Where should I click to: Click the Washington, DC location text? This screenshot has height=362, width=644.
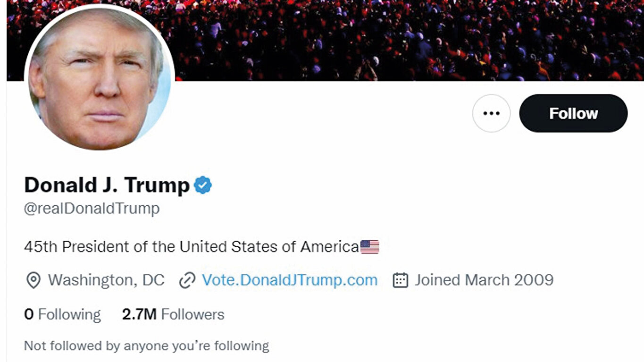(x=106, y=280)
